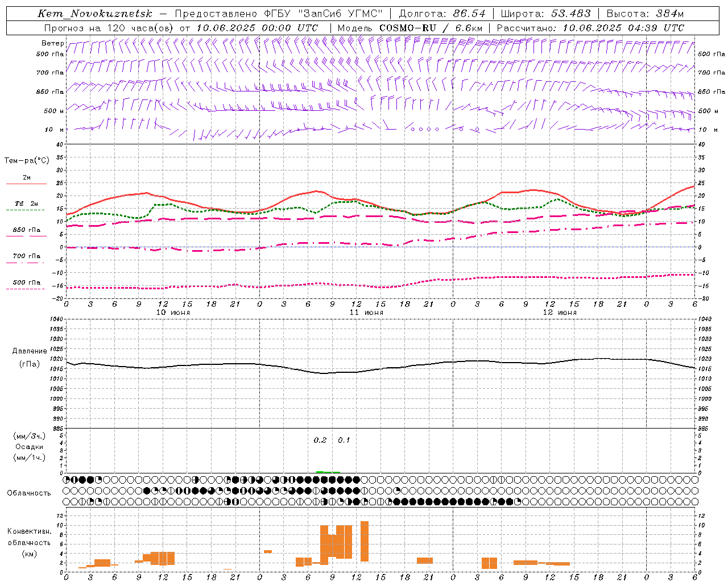728x582 pixels.
Task: Click the Kem_Novokuznetsk station title
Action: (x=95, y=14)
